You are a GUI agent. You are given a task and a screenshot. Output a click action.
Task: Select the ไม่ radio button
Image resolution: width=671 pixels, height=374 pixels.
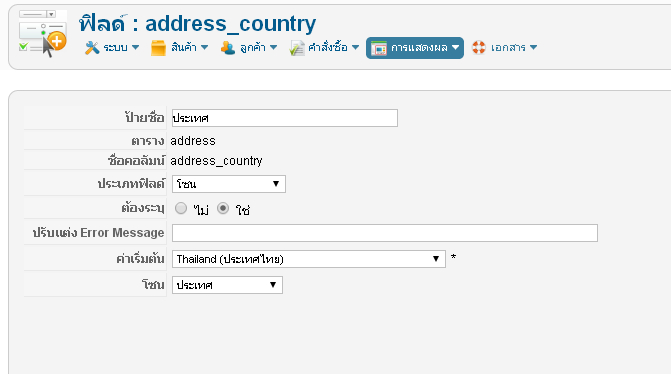pyautogui.click(x=181, y=208)
